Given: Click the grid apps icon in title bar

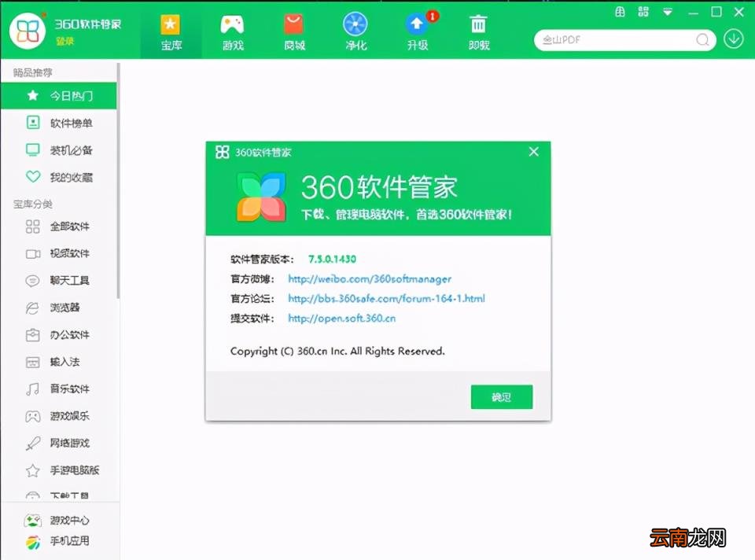Looking at the screenshot, I should (x=643, y=12).
